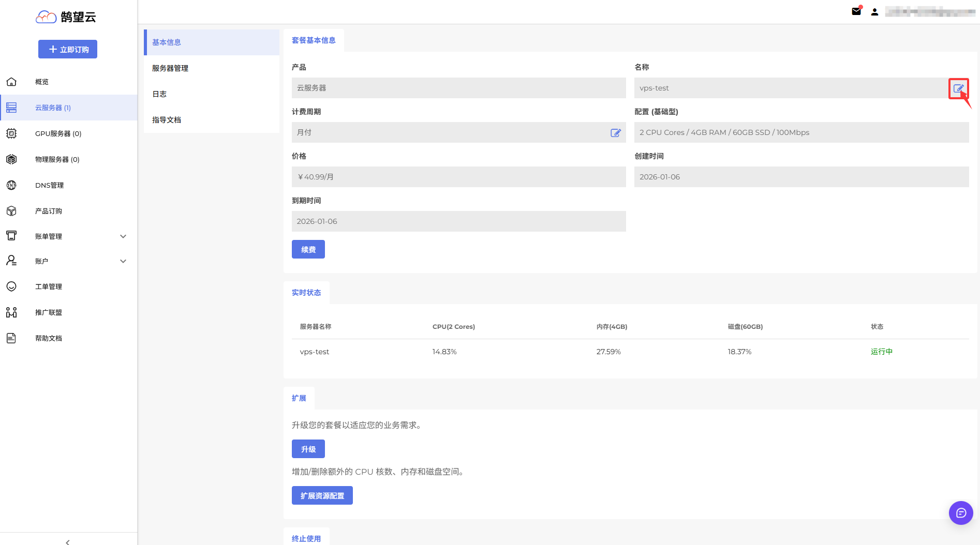Click the 立即订购 order button
This screenshot has height=545, width=980.
68,49
